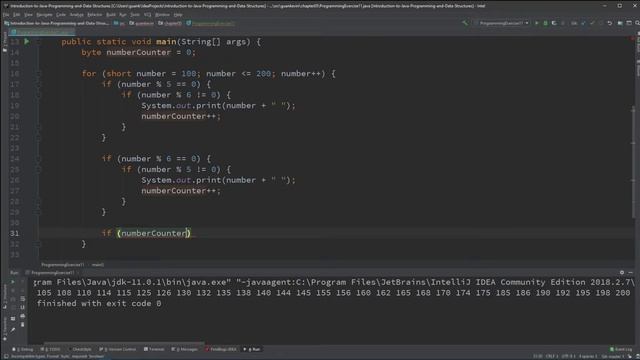Click tool window quick-access icon in status bar

click(6, 356)
